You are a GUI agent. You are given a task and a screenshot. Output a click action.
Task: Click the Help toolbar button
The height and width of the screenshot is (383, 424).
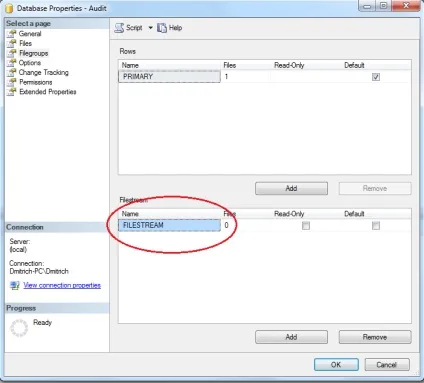coord(170,28)
